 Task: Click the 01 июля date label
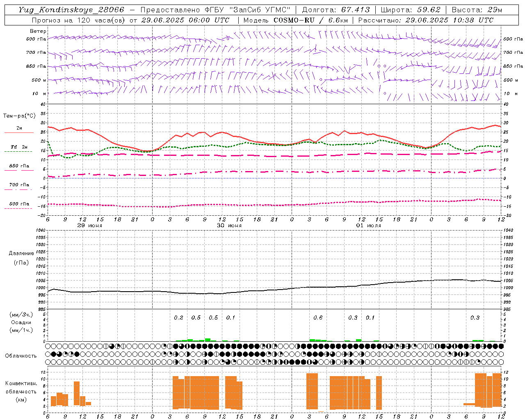pos(369,226)
